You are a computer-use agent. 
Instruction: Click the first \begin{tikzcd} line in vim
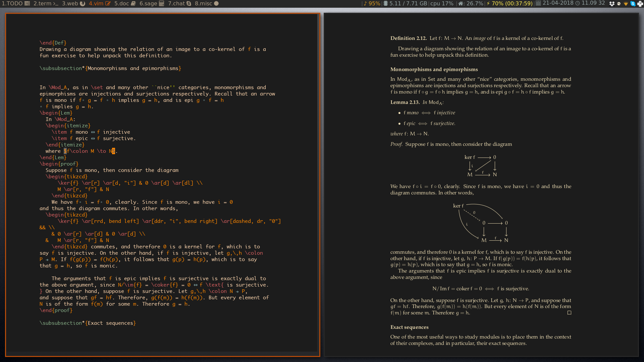tap(66, 177)
